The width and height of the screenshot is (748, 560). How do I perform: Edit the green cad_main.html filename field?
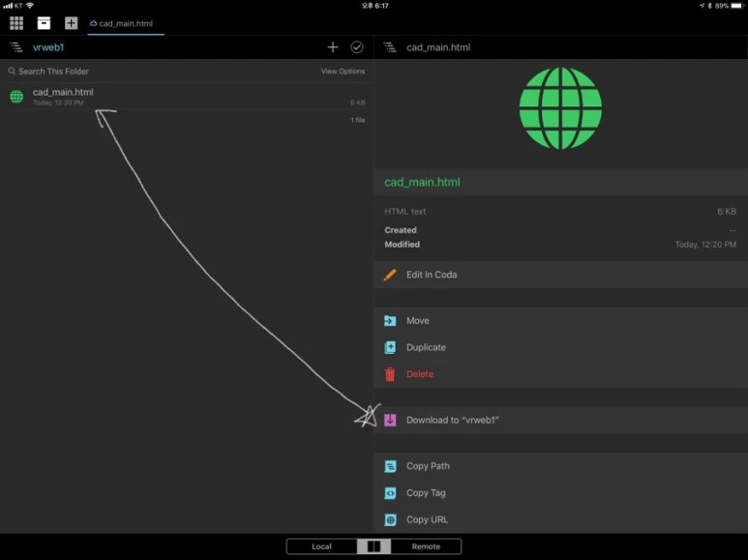point(560,182)
